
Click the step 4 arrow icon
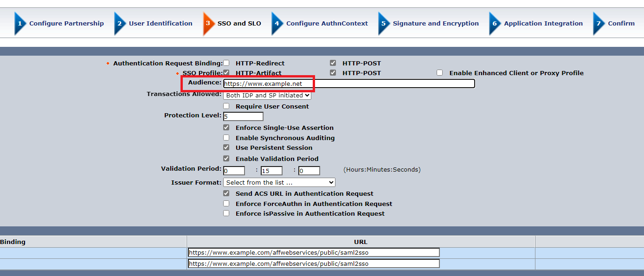tap(277, 24)
